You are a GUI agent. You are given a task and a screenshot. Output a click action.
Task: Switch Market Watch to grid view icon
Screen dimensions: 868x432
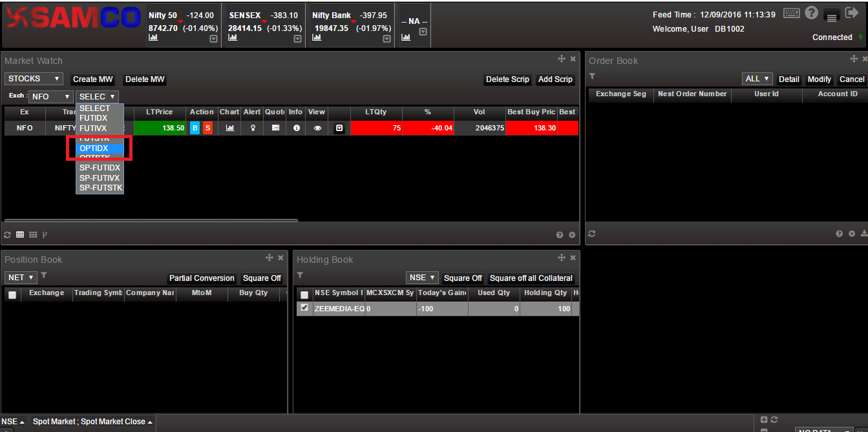20,235
